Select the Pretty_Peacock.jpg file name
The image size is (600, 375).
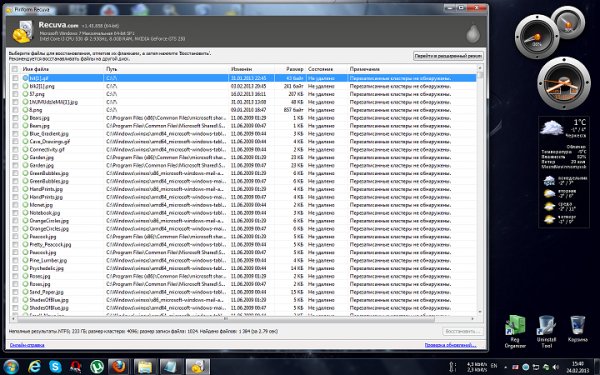51,245
